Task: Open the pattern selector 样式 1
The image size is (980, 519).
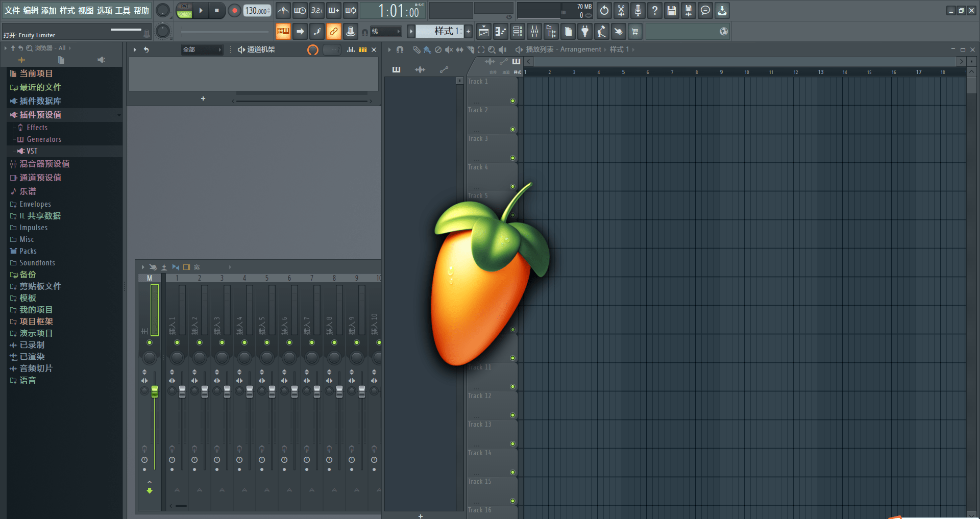Action: (x=439, y=32)
